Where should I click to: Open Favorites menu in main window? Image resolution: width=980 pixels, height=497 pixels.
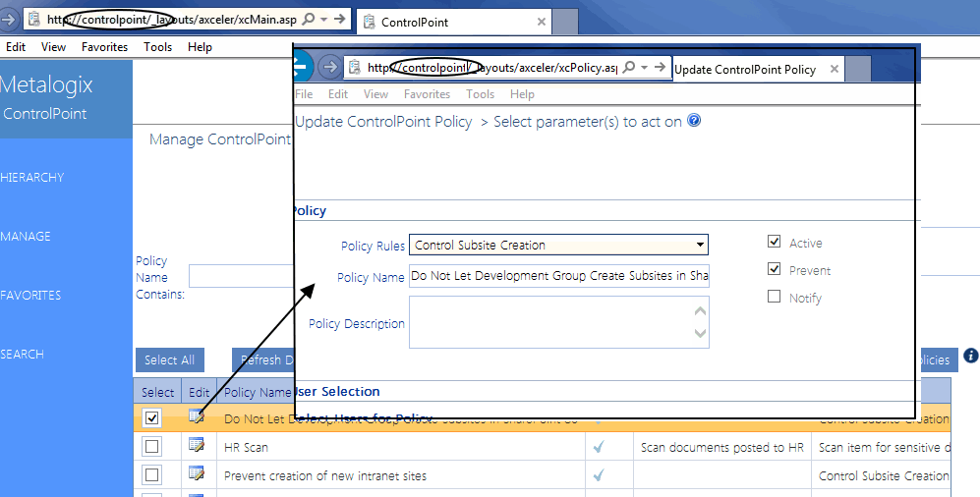coord(104,47)
